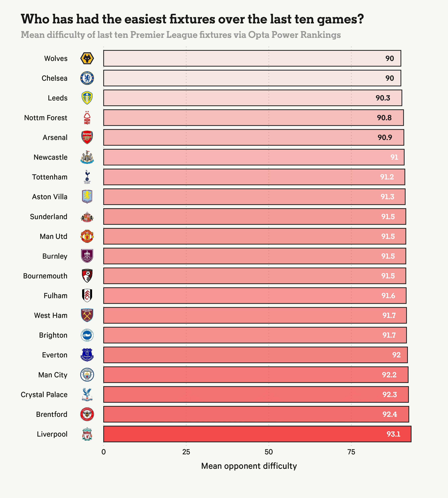This screenshot has width=448, height=498.
Task: Click the Brentford bee badge
Action: pyautogui.click(x=87, y=414)
